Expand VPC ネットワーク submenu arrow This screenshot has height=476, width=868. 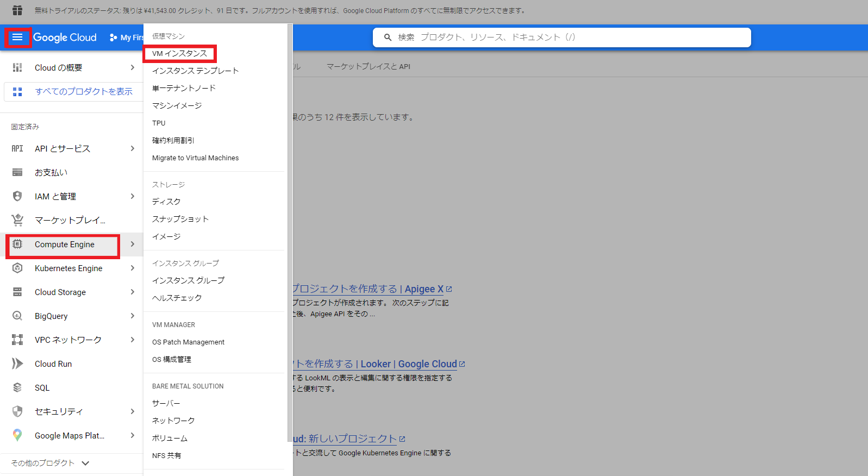pyautogui.click(x=132, y=340)
